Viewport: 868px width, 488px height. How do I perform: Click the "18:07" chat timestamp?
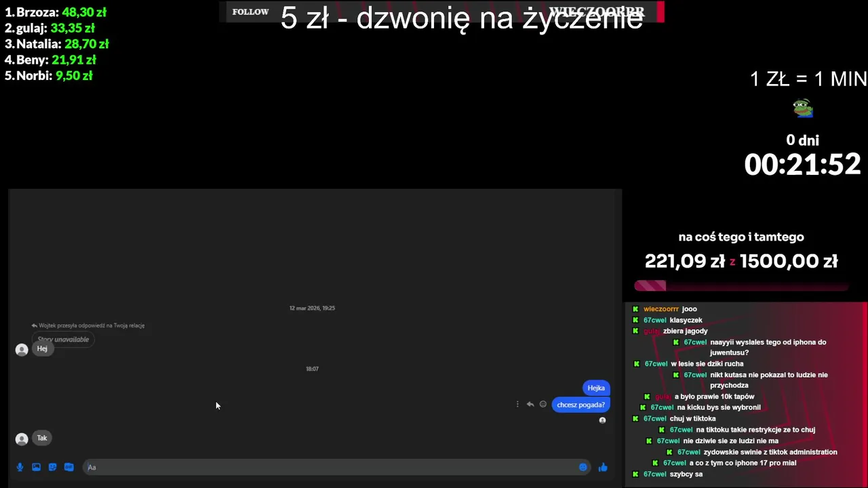(312, 369)
